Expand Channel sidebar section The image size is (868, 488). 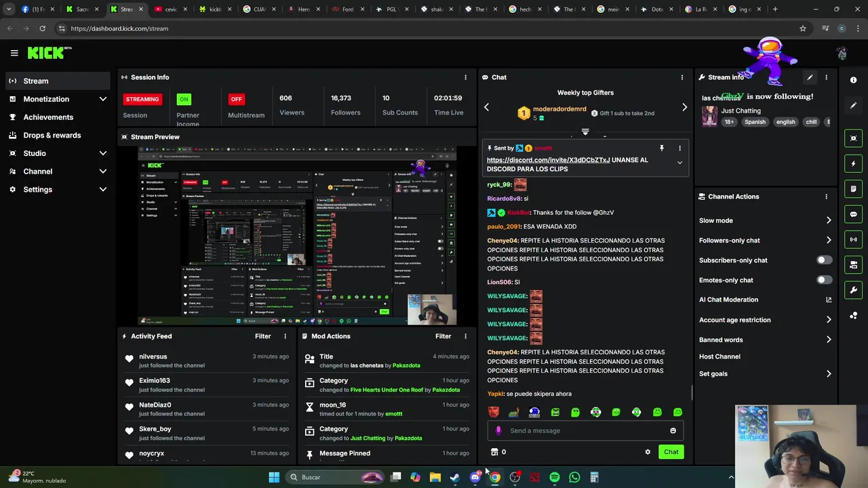coord(102,171)
